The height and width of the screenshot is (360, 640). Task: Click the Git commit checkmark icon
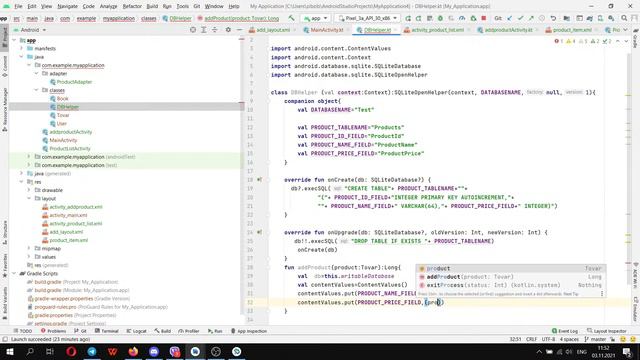pos(520,18)
